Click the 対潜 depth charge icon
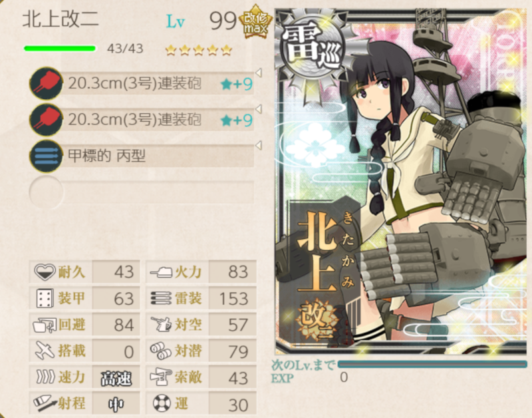The height and width of the screenshot is (418, 532). click(161, 351)
